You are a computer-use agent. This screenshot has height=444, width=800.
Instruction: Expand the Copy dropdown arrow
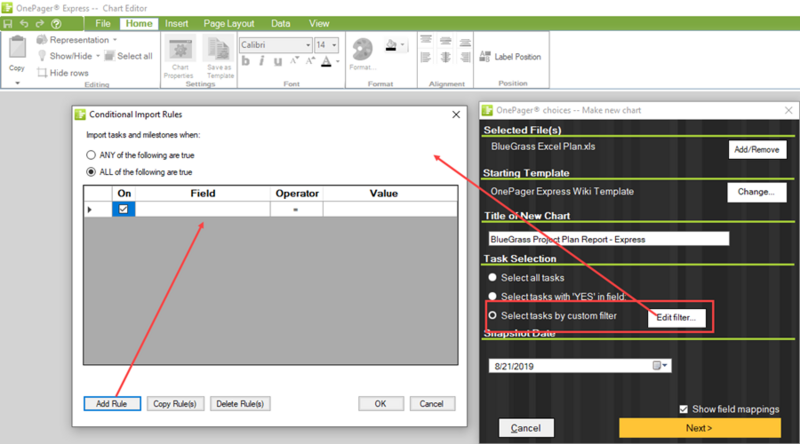point(17,83)
